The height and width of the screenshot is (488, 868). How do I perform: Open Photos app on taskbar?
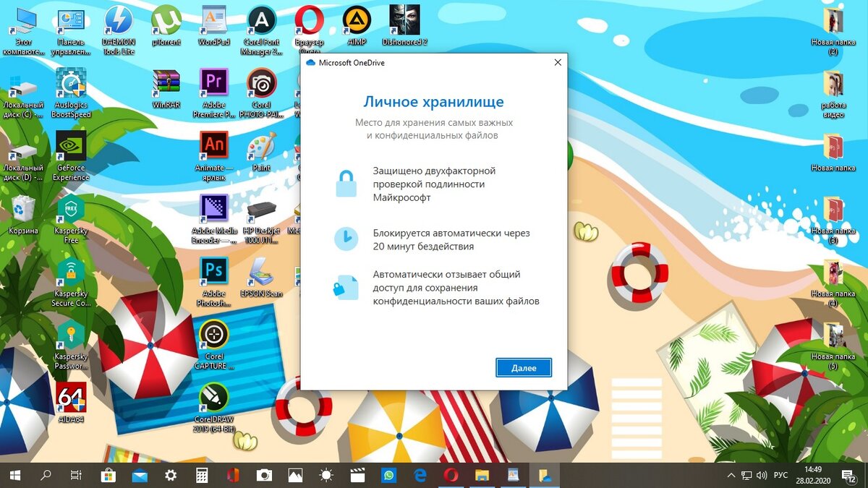coord(295,475)
